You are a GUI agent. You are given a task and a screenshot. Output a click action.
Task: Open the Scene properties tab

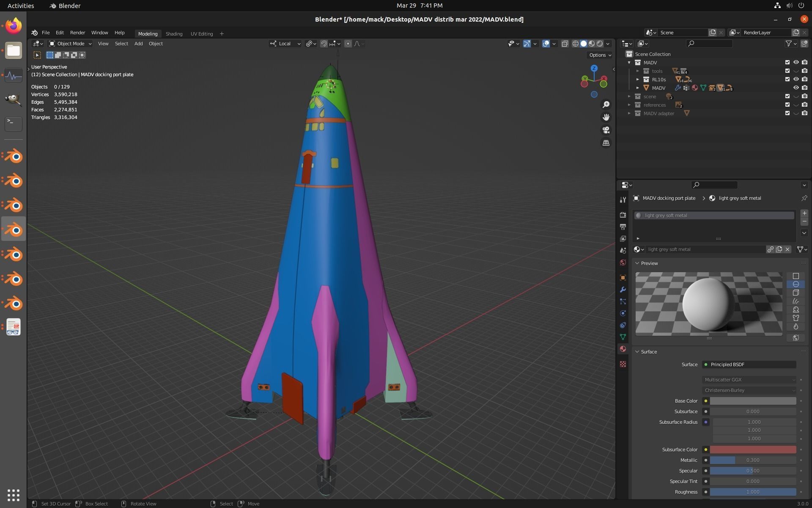click(623, 251)
